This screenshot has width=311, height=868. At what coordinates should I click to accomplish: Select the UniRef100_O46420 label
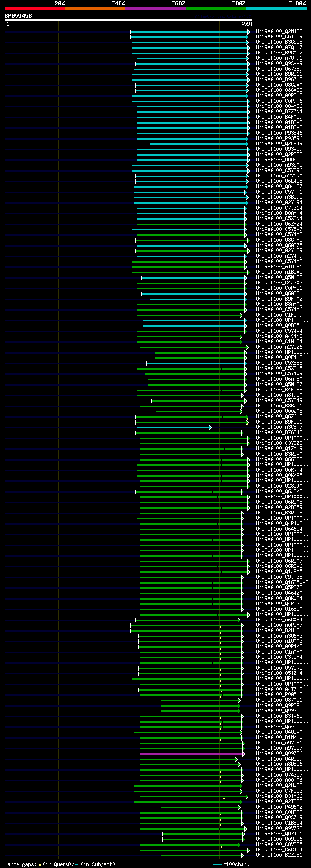click(x=279, y=593)
